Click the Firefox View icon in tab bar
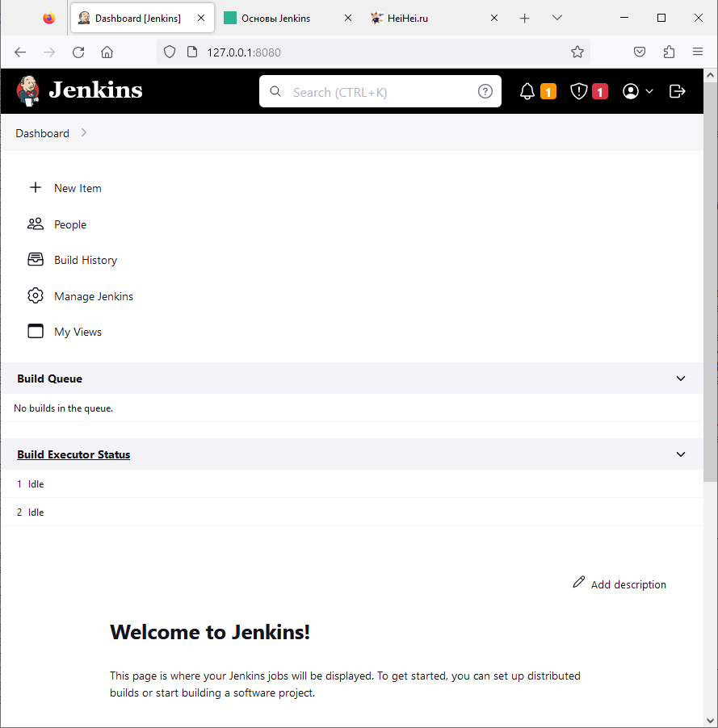The height and width of the screenshot is (728, 718). 48,18
